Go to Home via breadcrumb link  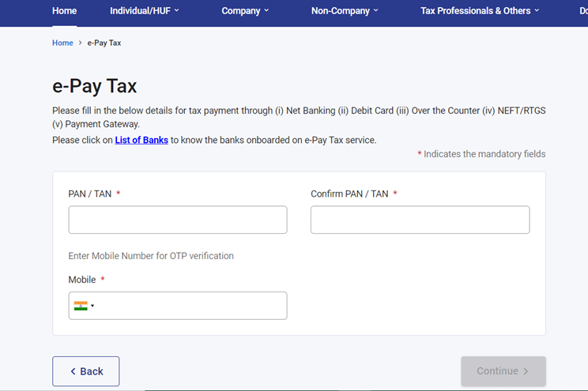[x=62, y=43]
